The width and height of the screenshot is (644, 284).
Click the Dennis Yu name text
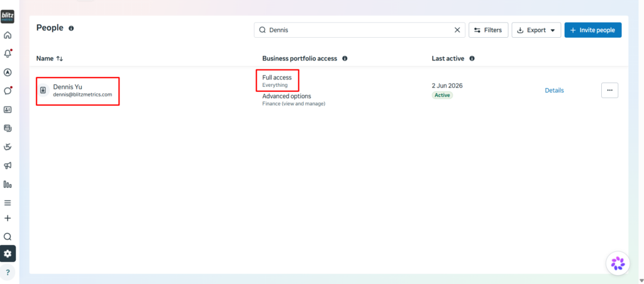(x=67, y=87)
